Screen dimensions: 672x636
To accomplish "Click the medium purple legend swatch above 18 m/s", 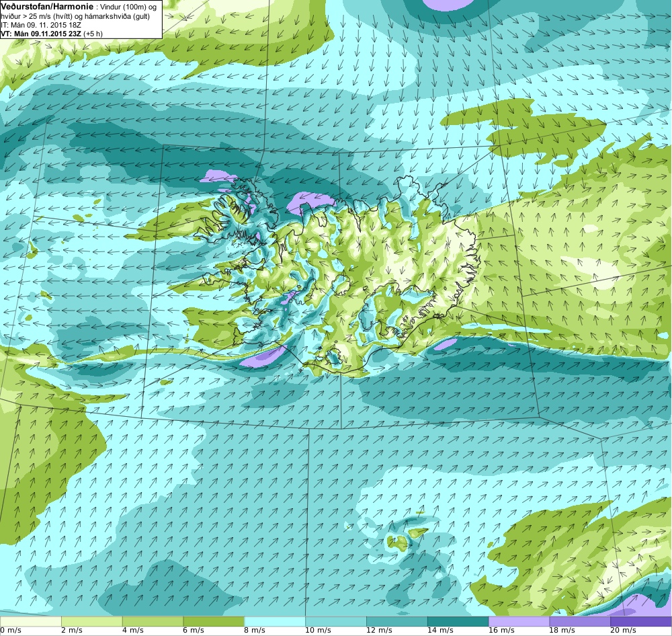I will coord(581,621).
